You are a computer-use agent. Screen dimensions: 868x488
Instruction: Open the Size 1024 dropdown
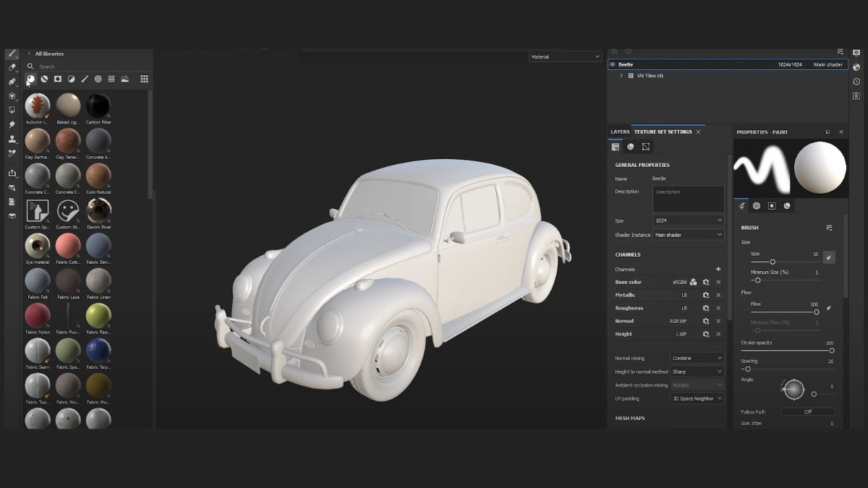(x=688, y=221)
